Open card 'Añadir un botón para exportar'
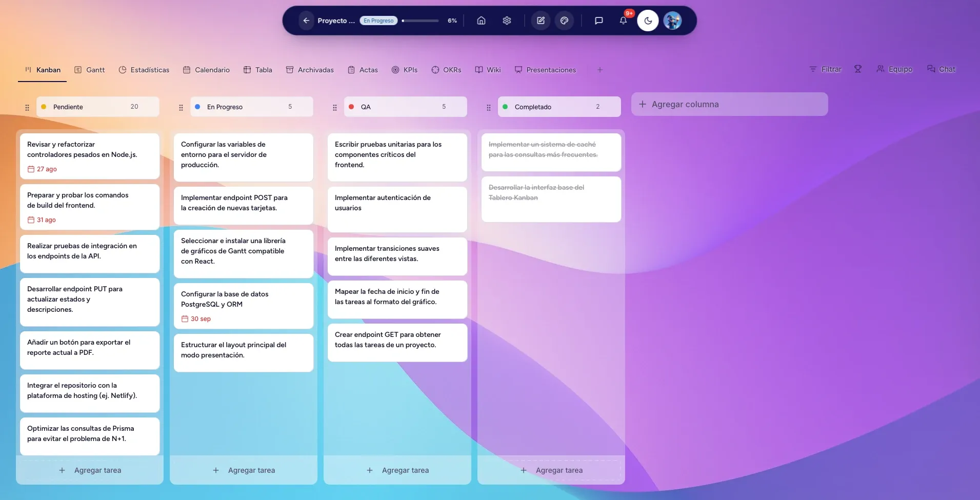Image resolution: width=980 pixels, height=500 pixels. (x=90, y=350)
